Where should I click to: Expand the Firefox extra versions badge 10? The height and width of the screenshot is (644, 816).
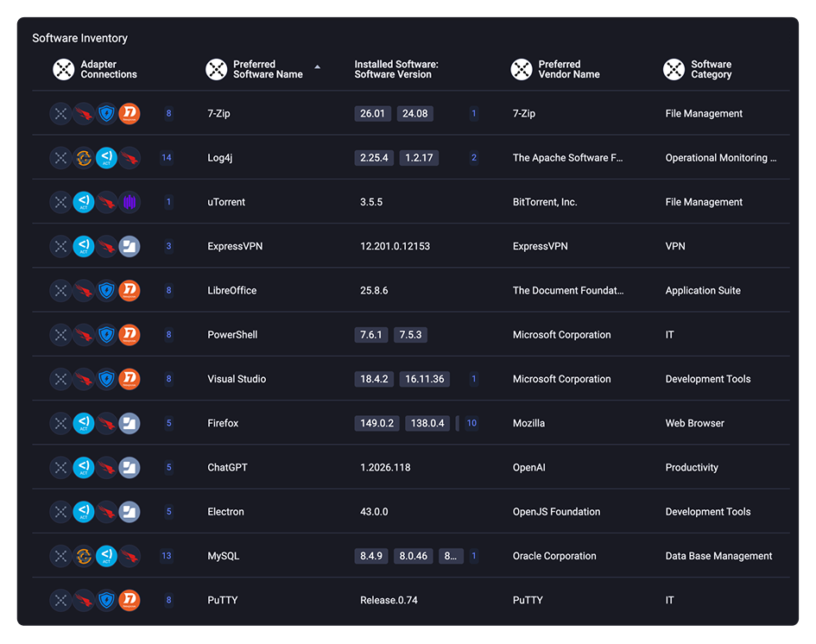tap(471, 423)
